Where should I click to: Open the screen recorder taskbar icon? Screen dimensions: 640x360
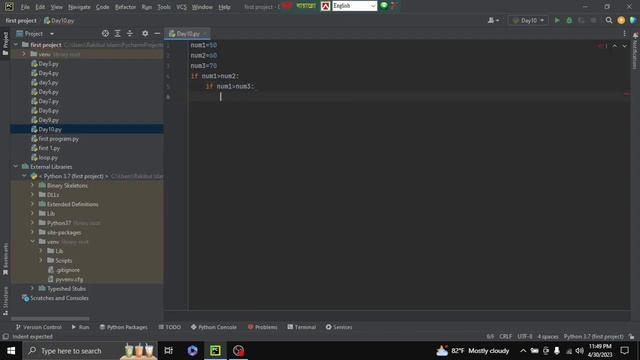(x=238, y=351)
